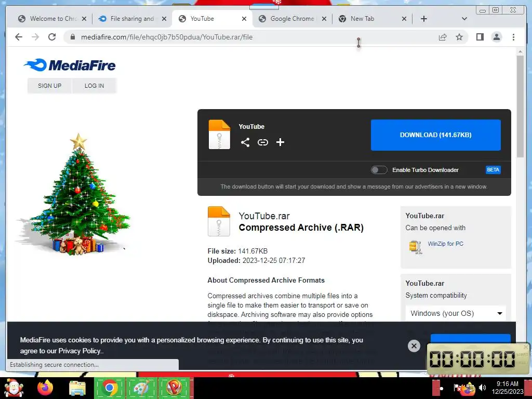Screen dimensions: 532x399
Task: Dismiss the cookie banner with X
Action: 414,345
